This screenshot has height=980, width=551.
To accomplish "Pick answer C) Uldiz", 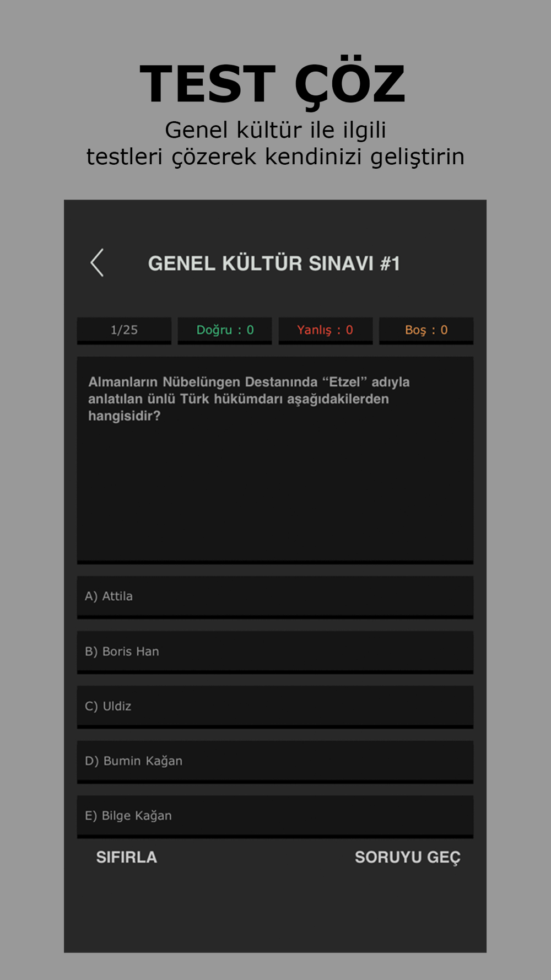I will click(275, 707).
